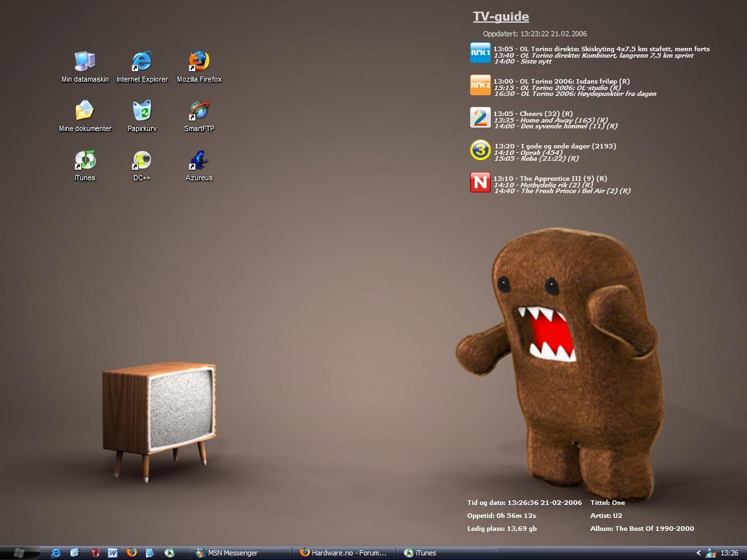Screen dimensions: 747x560
Task: Launch Firefox from quick launch bar
Action: pyautogui.click(x=132, y=552)
